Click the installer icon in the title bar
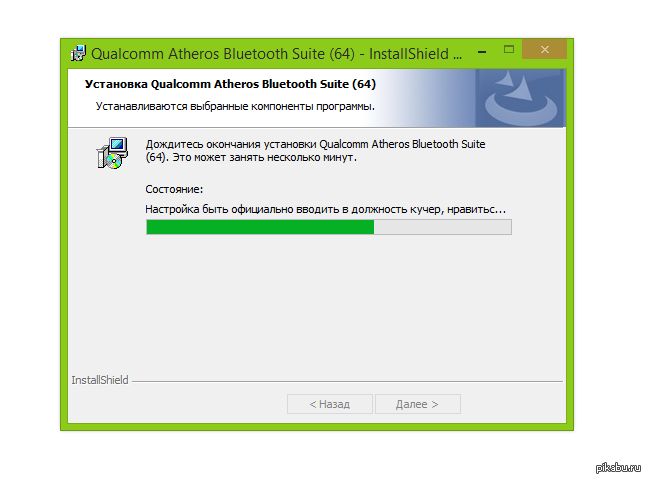 78,54
